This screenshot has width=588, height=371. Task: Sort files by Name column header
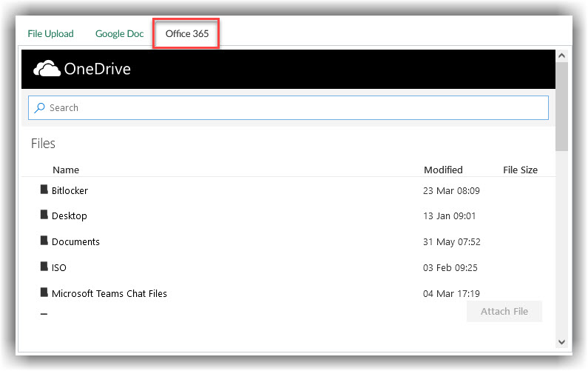66,170
